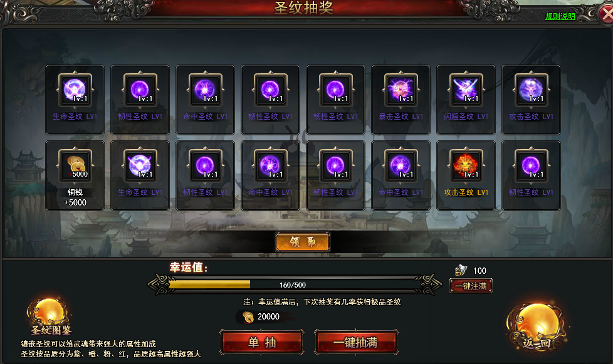This screenshot has height=364, width=613.
Task: Click the 幸运值 progress bar at 160/500
Action: tap(293, 284)
